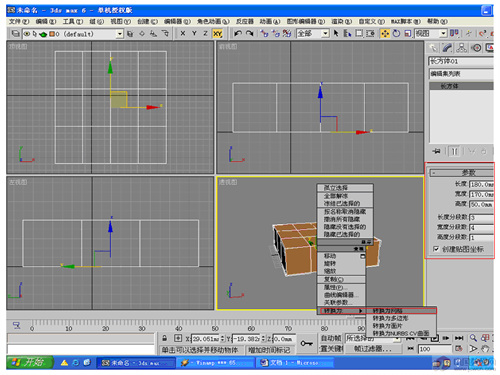Select the Unlink Selection tool
The height and width of the screenshot is (375, 500).
point(276,33)
